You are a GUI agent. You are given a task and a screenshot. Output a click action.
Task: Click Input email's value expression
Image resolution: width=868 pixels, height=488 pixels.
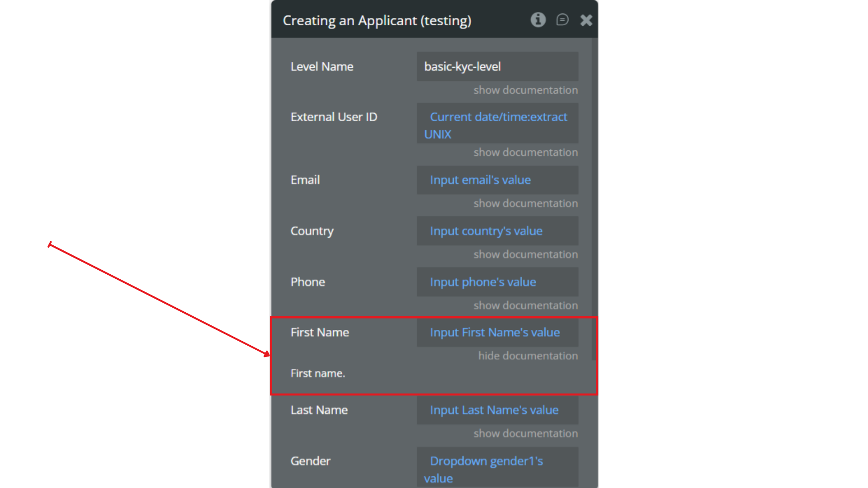click(x=480, y=180)
